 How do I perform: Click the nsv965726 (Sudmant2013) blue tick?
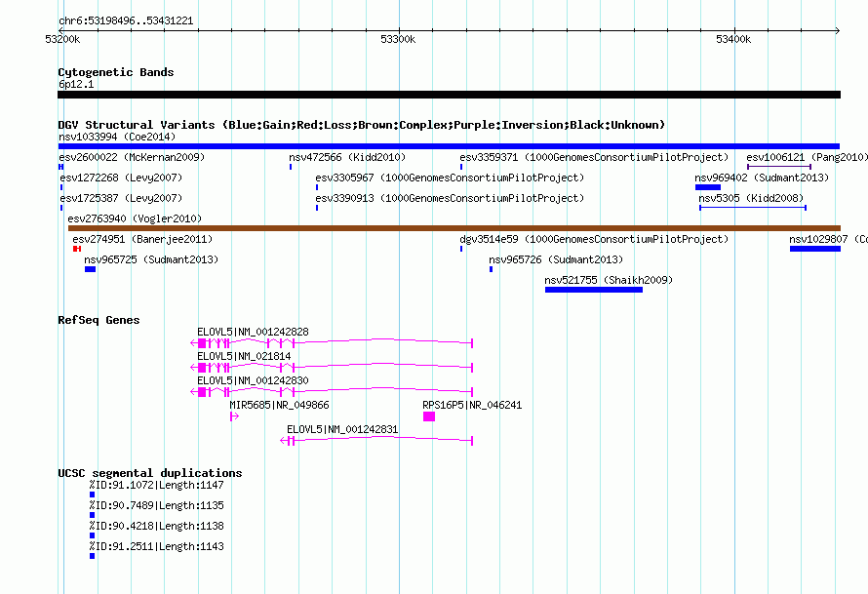[491, 269]
